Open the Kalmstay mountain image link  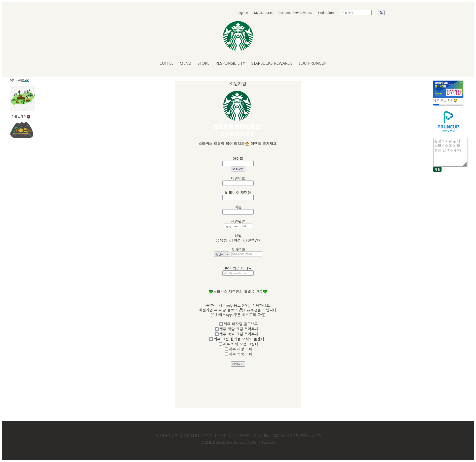(22, 130)
